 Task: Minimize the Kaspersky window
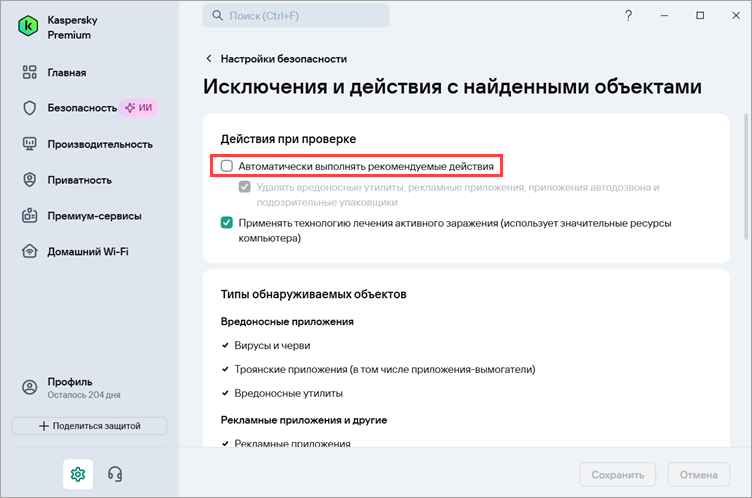664,16
